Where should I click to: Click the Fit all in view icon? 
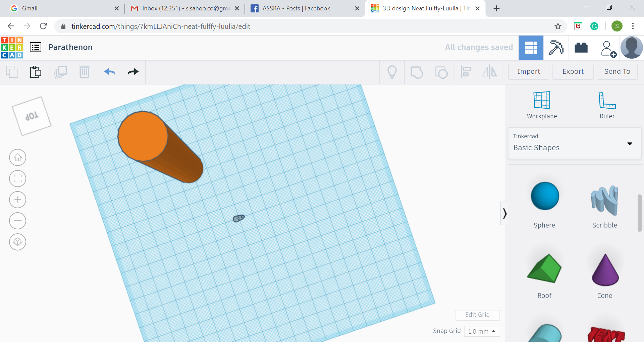click(18, 178)
